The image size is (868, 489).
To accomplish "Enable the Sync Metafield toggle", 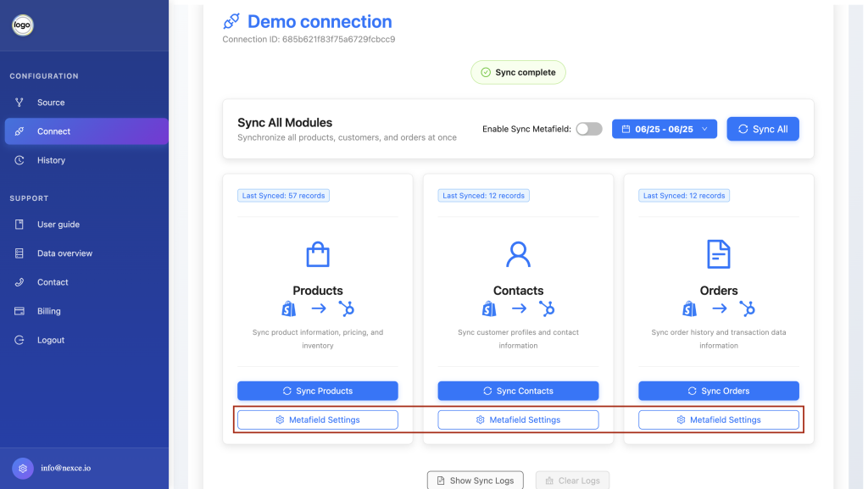I will [x=589, y=129].
